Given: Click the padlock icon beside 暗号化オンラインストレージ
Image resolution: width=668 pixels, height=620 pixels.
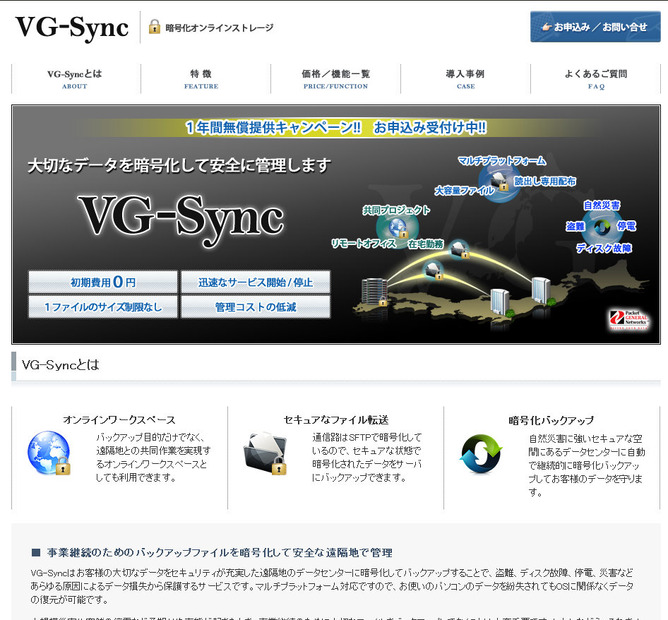Looking at the screenshot, I should pyautogui.click(x=154, y=27).
